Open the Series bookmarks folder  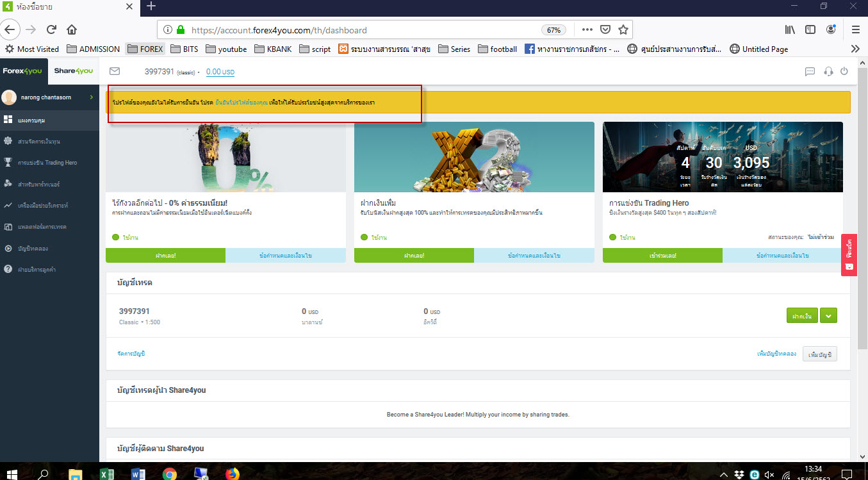[x=454, y=49]
